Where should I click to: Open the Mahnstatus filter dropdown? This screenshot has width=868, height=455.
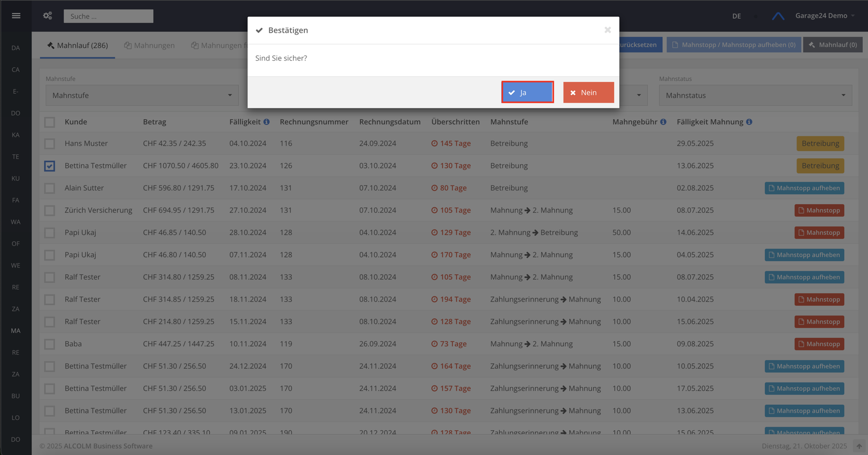pyautogui.click(x=755, y=95)
